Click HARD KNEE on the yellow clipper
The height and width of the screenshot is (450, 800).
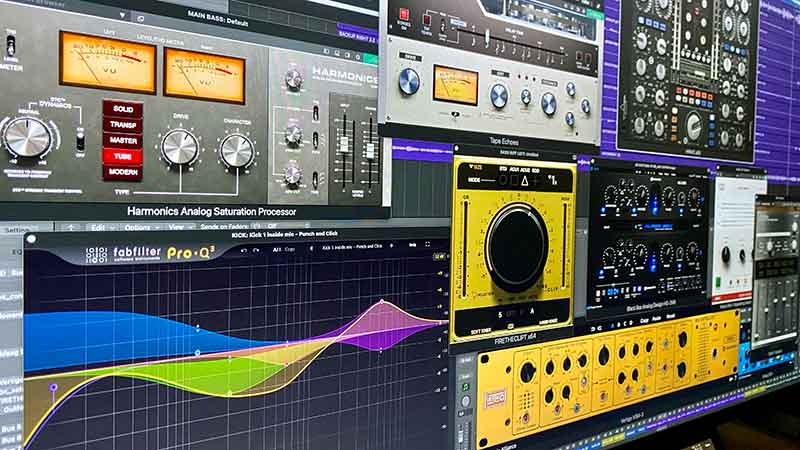pos(550,322)
